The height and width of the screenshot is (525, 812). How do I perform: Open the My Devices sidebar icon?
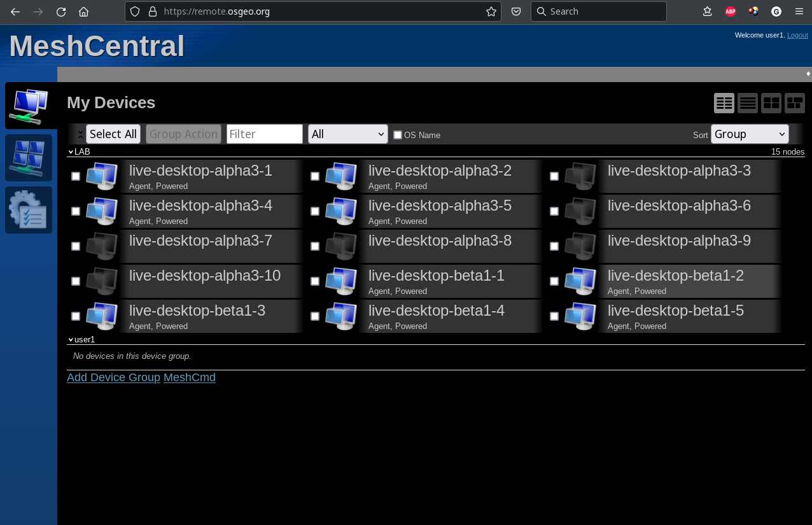(29, 106)
